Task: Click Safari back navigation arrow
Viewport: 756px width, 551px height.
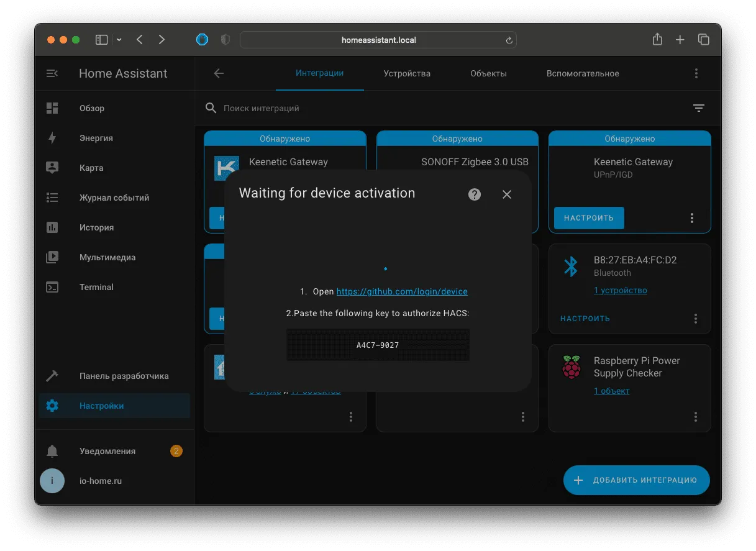Action: click(140, 40)
